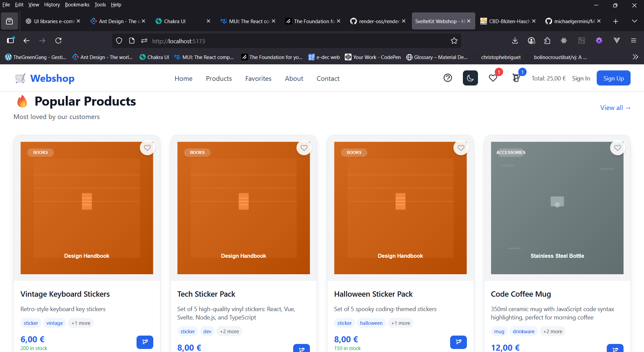
Task: Favorite the Tech Sticker Pack product
Action: click(x=304, y=148)
